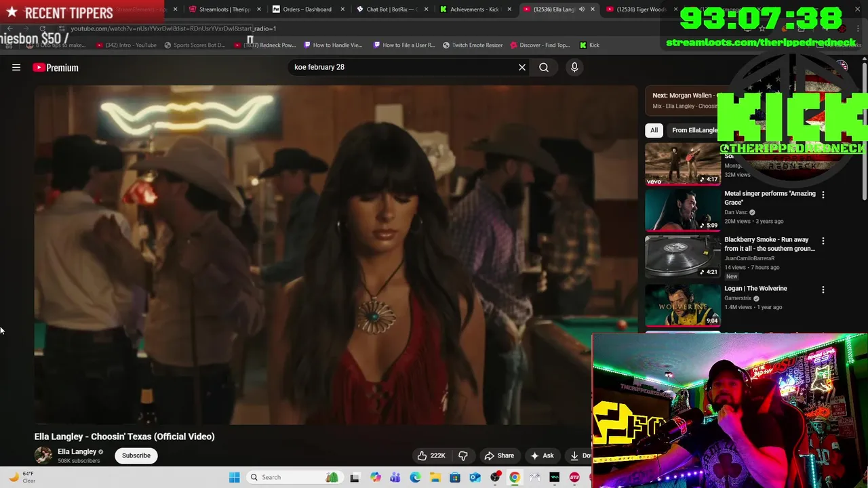Open the Kick bookmark
Image resolution: width=868 pixels, height=488 pixels.
pyautogui.click(x=589, y=45)
